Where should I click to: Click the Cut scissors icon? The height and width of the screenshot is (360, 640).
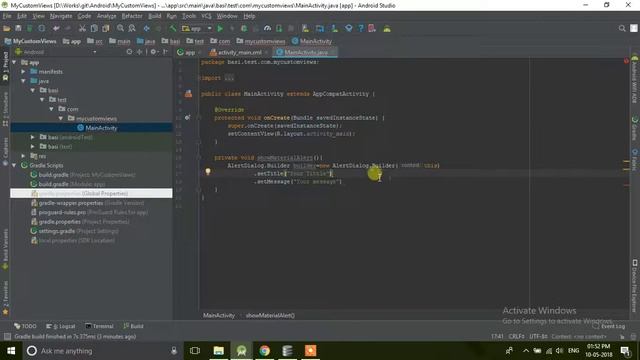point(82,29)
